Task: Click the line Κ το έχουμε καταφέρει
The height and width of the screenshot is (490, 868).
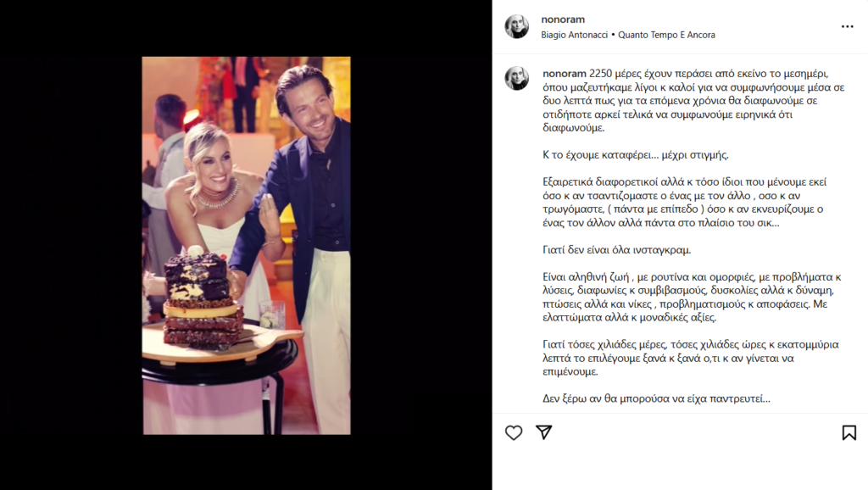Action: tap(636, 155)
